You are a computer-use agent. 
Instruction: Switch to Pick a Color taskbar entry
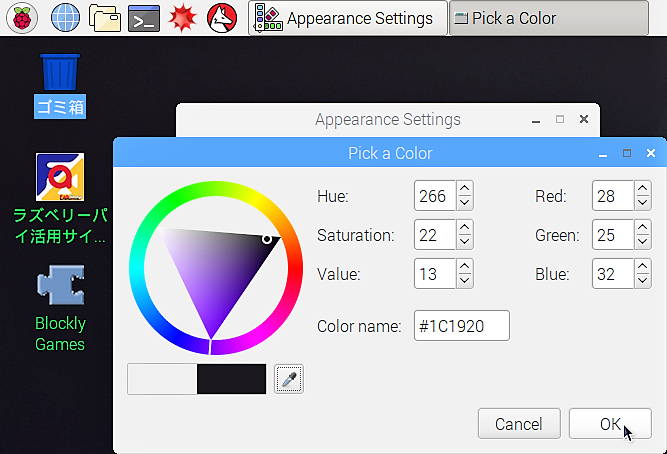pyautogui.click(x=549, y=18)
